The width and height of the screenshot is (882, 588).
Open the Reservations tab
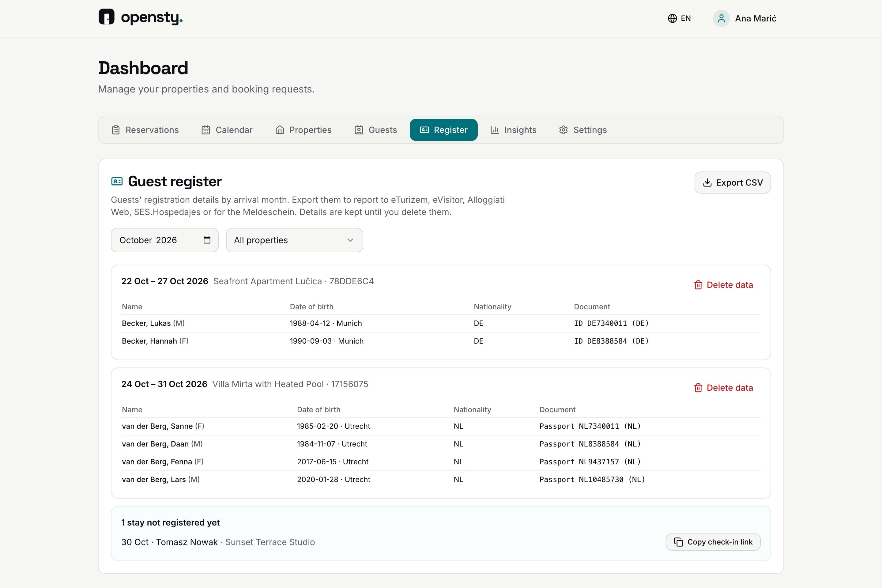(x=145, y=130)
